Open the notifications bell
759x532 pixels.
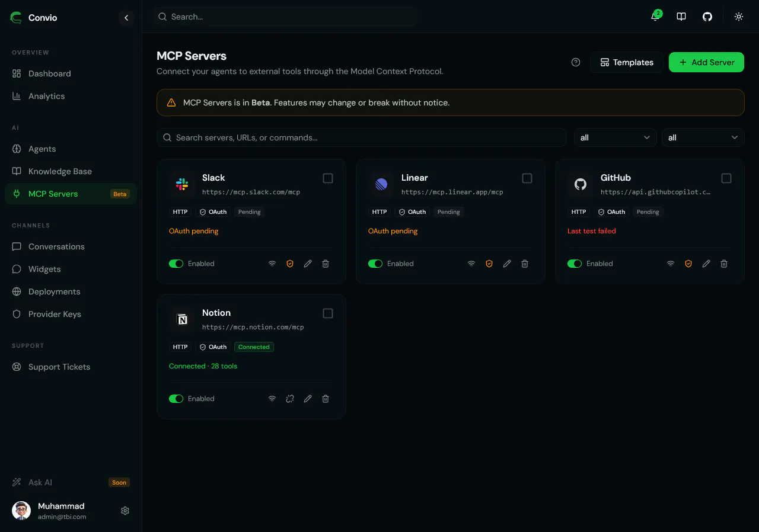click(655, 17)
